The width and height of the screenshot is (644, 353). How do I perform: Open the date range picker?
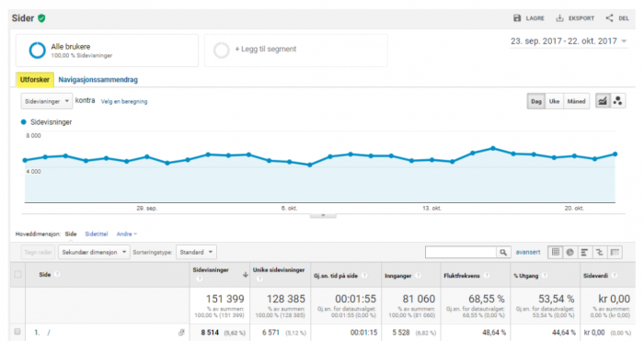569,41
